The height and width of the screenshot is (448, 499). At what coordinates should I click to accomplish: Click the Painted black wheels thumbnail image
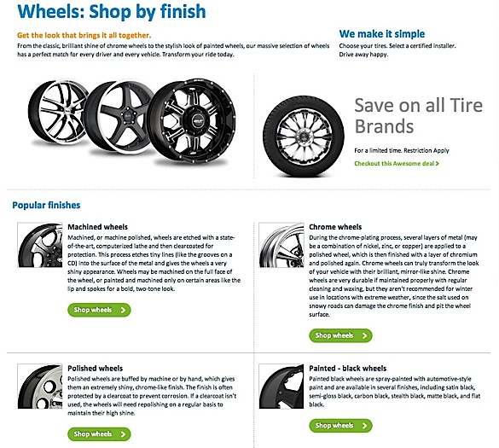(281, 387)
